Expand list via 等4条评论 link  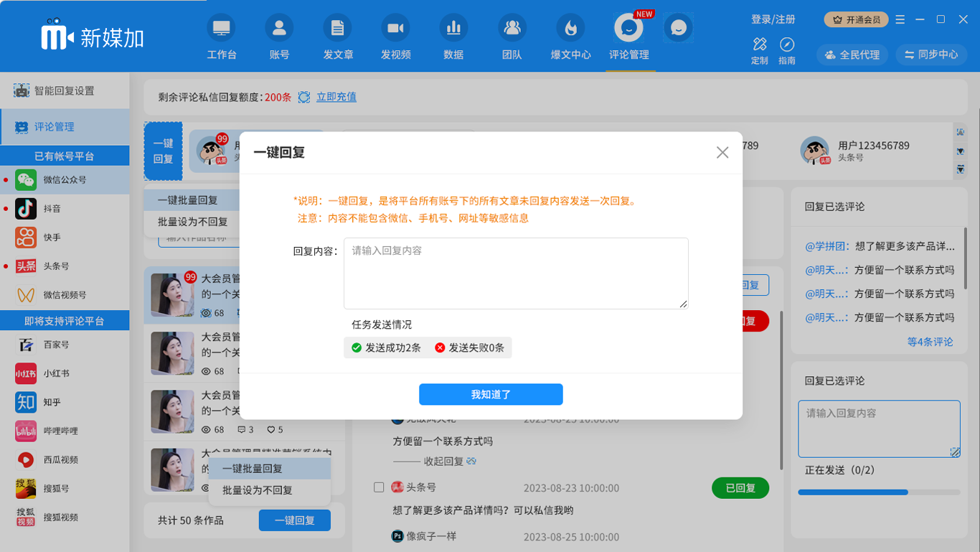pyautogui.click(x=930, y=342)
